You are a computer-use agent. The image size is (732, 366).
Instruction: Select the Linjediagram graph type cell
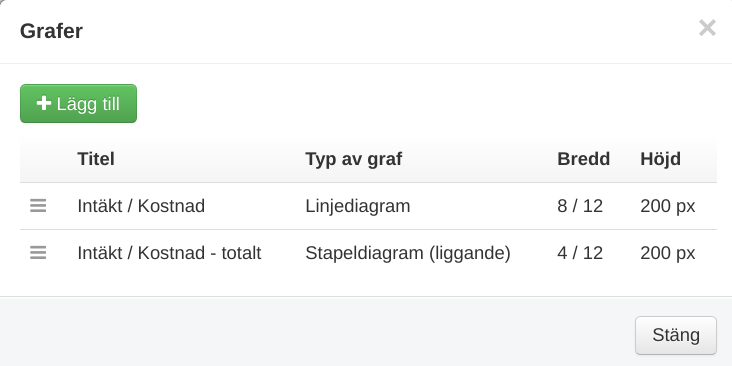(358, 206)
